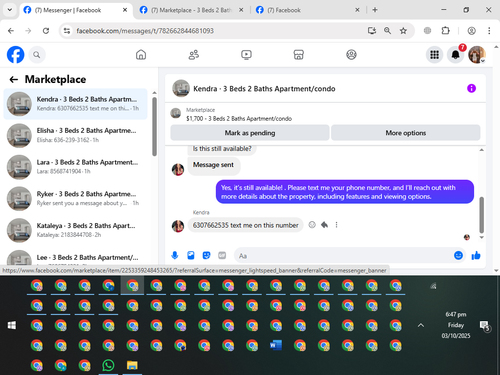Click the message thread scrollbar thumb
The width and height of the screenshot is (500, 375).
(481, 215)
